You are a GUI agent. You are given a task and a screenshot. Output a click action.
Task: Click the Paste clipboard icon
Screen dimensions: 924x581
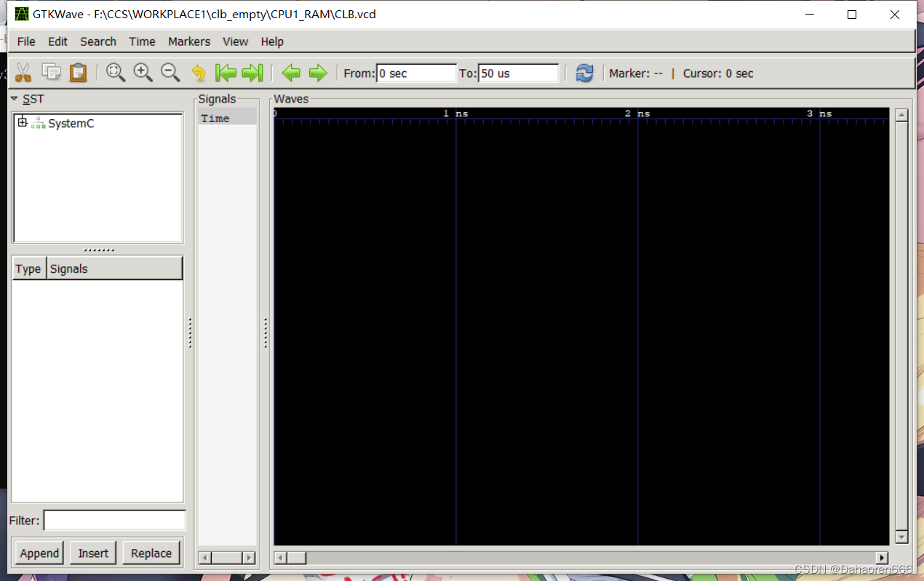pos(78,72)
